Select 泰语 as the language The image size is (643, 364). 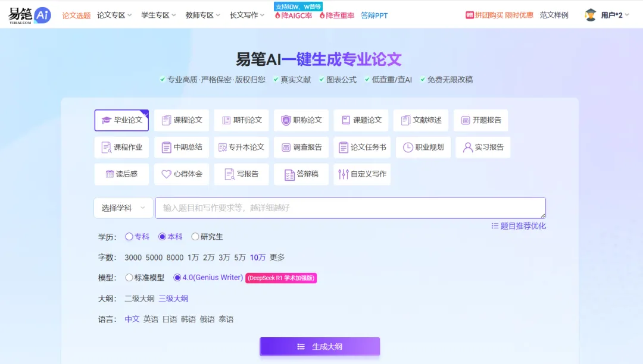coord(226,319)
